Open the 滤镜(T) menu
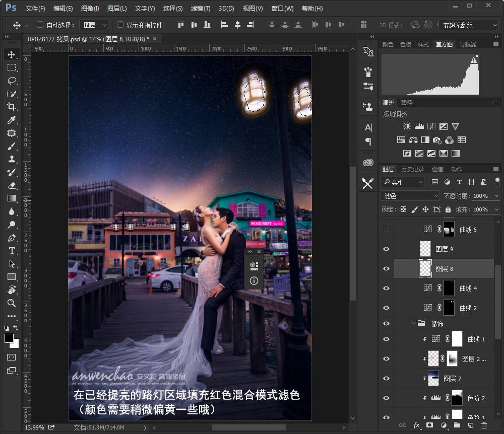The image size is (504, 434). (x=201, y=9)
